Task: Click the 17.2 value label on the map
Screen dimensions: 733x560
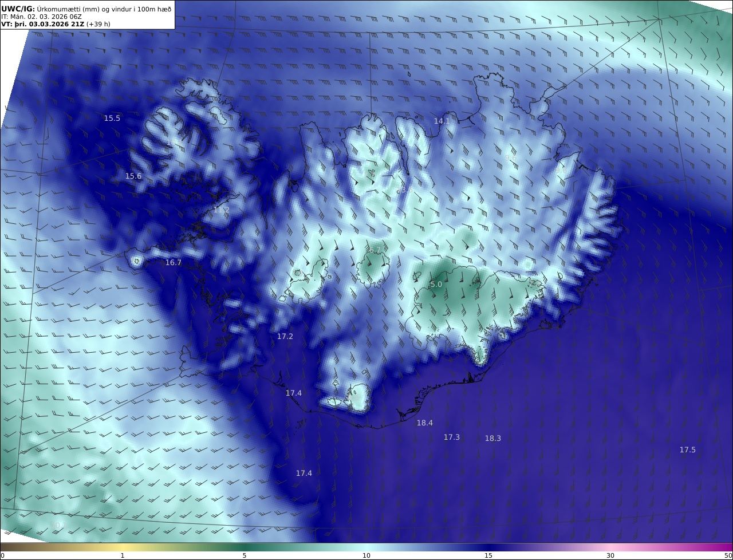Action: [x=285, y=337]
